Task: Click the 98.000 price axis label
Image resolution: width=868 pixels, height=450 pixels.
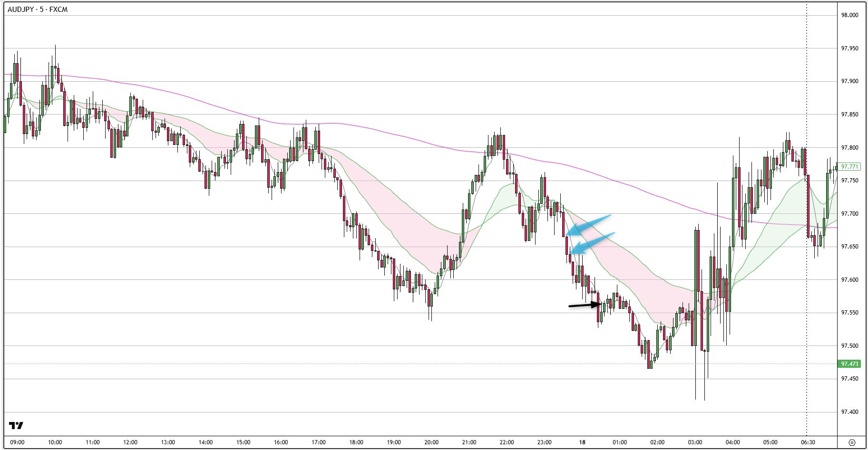Action: coord(849,15)
